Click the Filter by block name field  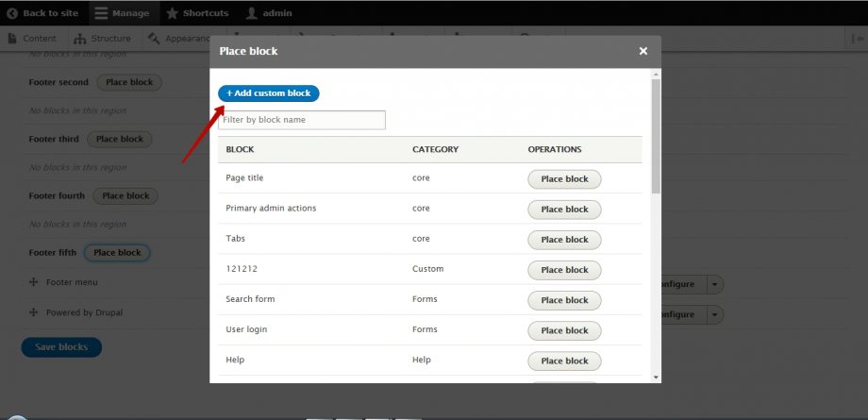tap(302, 120)
